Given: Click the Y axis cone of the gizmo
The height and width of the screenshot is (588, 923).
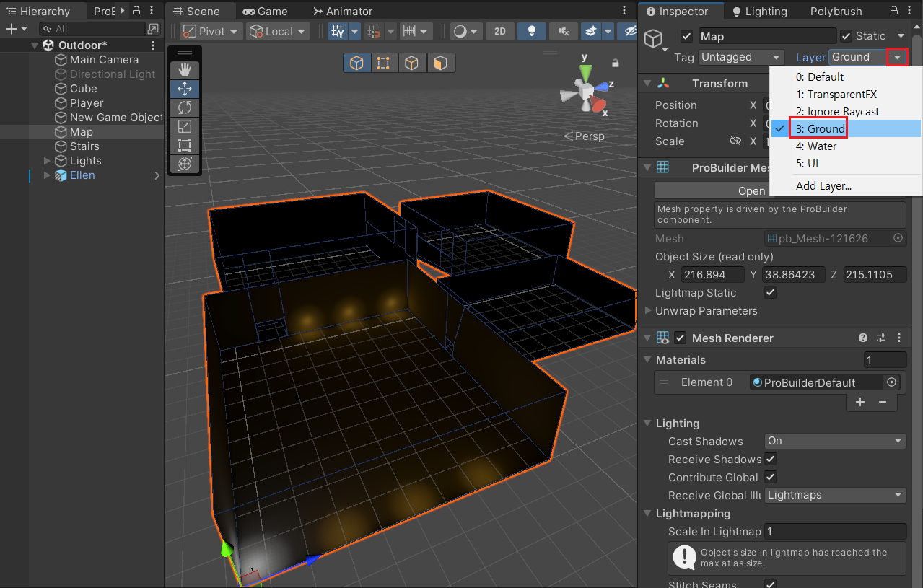Looking at the screenshot, I should (x=585, y=72).
